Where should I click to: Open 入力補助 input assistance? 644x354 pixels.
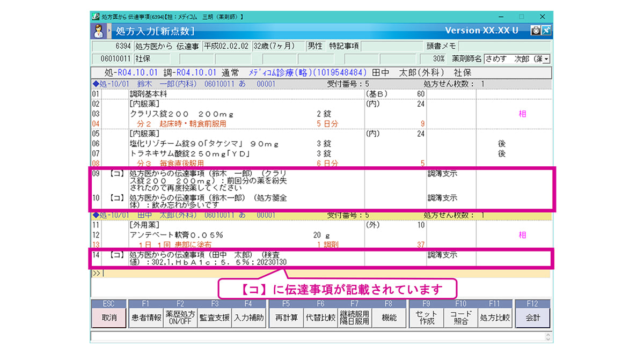(x=248, y=318)
